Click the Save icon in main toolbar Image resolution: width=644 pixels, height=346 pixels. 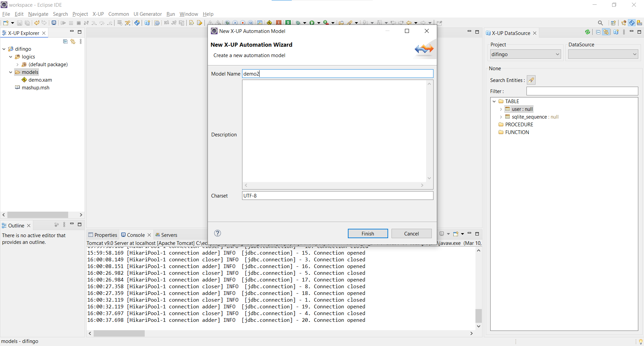tap(19, 23)
